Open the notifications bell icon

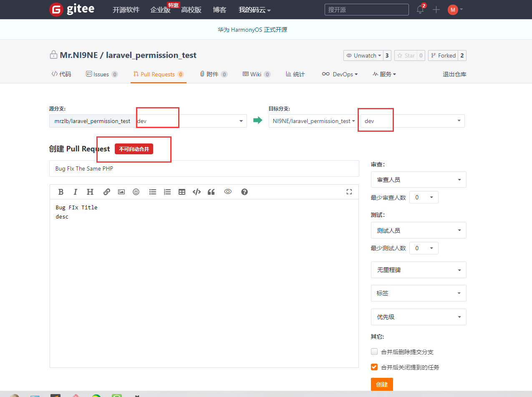tap(420, 10)
